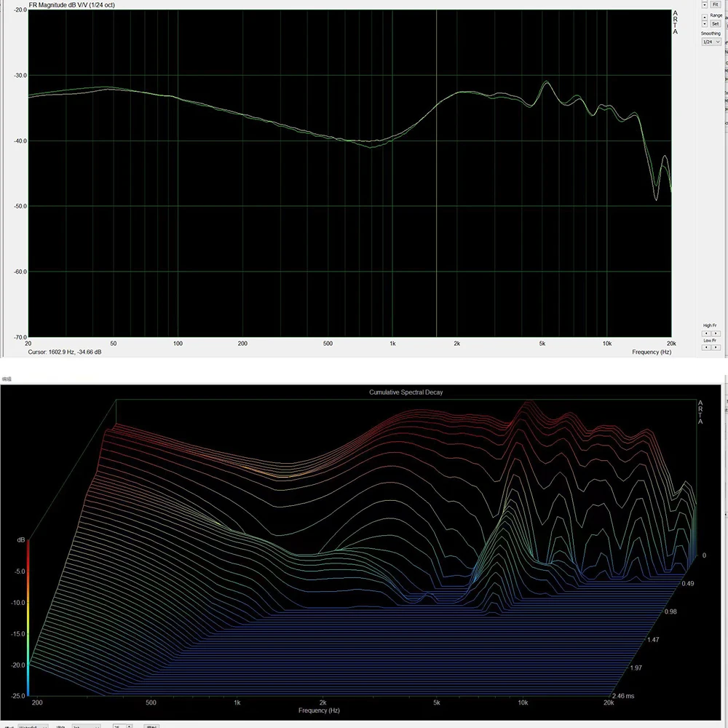
Task: Click the Set range button
Action: click(x=716, y=24)
